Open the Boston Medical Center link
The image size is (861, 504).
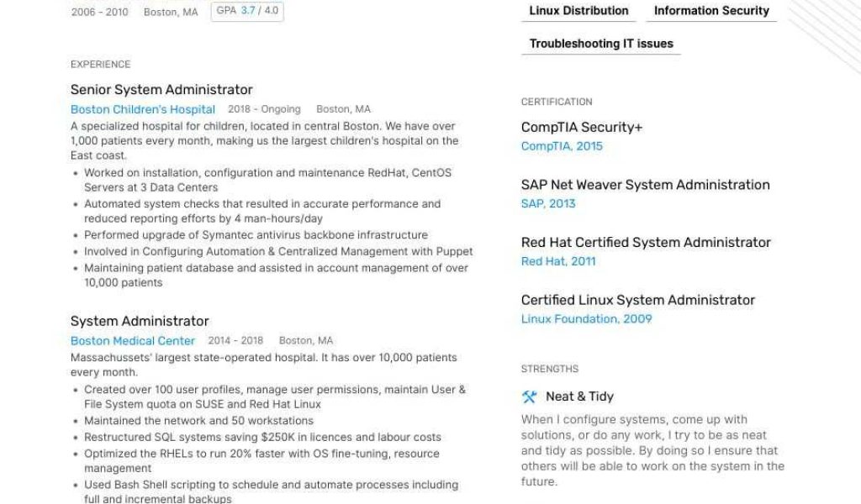tap(133, 341)
